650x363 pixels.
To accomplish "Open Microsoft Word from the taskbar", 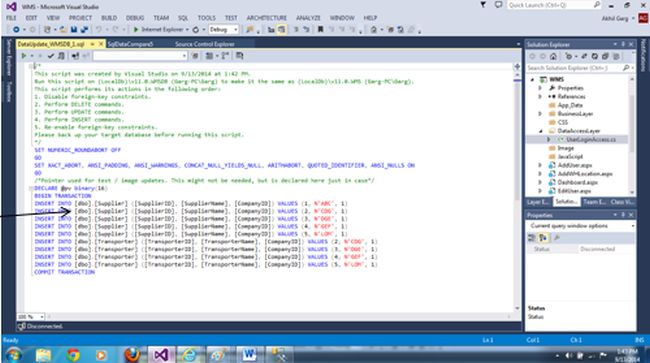I will click(x=249, y=355).
